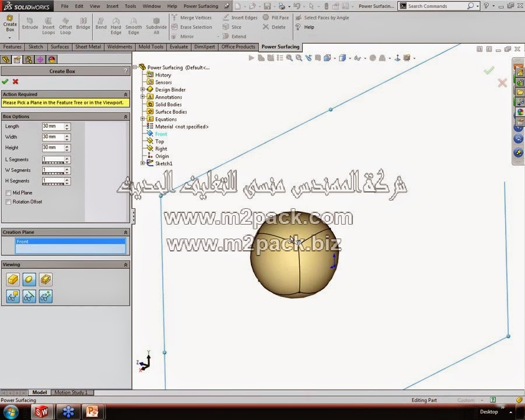Click combined box-smooth viewing icon

point(45,279)
